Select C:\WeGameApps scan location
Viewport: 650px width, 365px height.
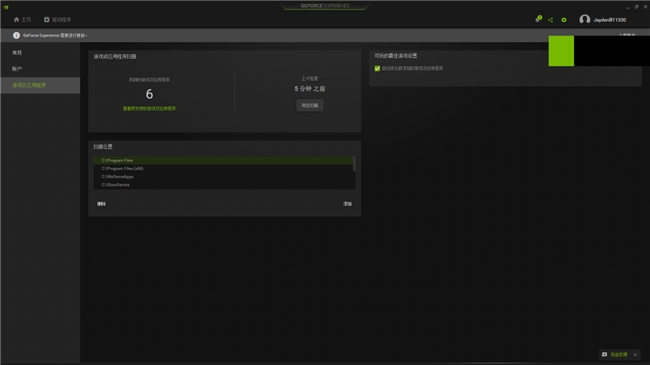point(223,177)
